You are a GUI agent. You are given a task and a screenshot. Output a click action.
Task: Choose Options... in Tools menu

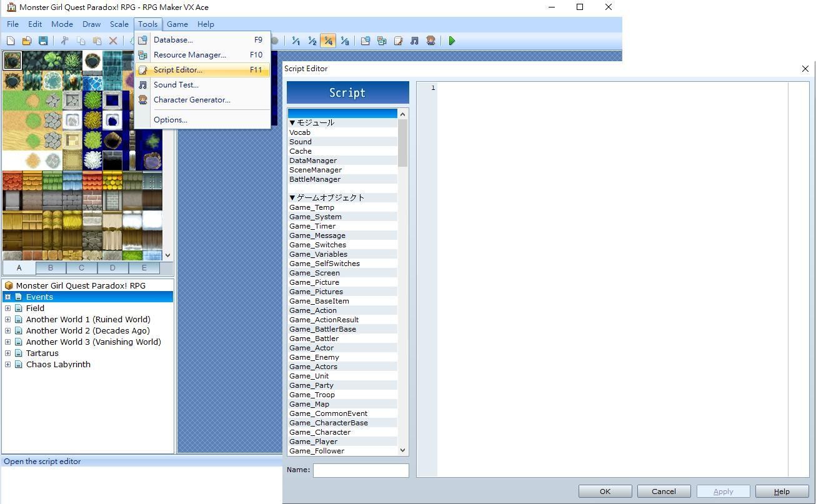(x=202, y=120)
